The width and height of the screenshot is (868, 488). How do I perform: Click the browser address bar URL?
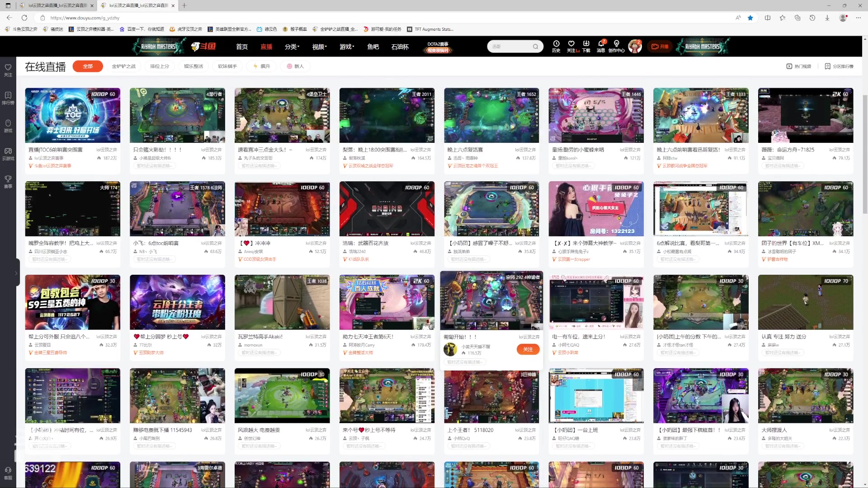[85, 18]
